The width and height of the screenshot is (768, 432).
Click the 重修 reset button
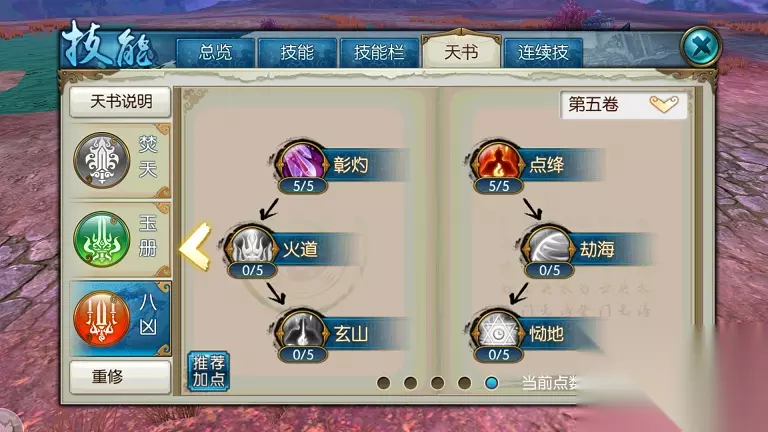coord(120,377)
